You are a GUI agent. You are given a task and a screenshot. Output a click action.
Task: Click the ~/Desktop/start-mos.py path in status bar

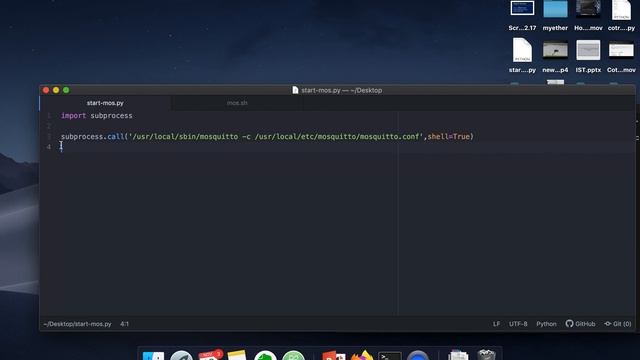78,324
